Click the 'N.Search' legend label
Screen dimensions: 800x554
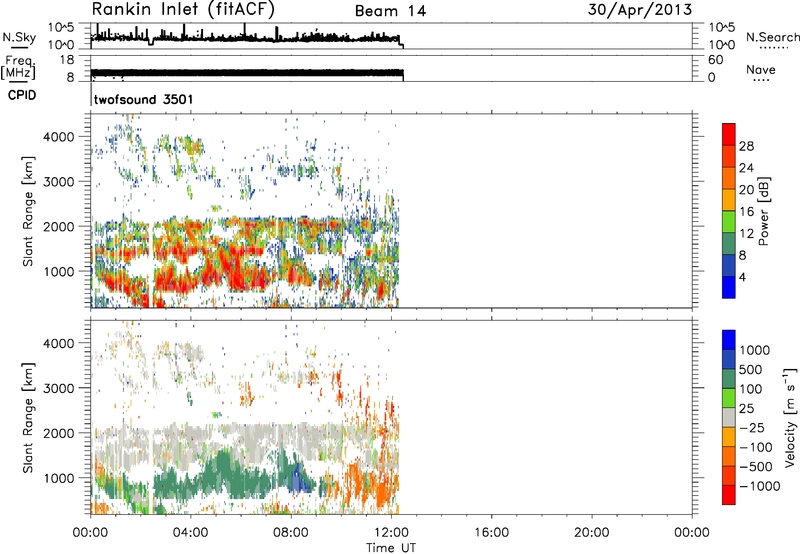[772, 37]
